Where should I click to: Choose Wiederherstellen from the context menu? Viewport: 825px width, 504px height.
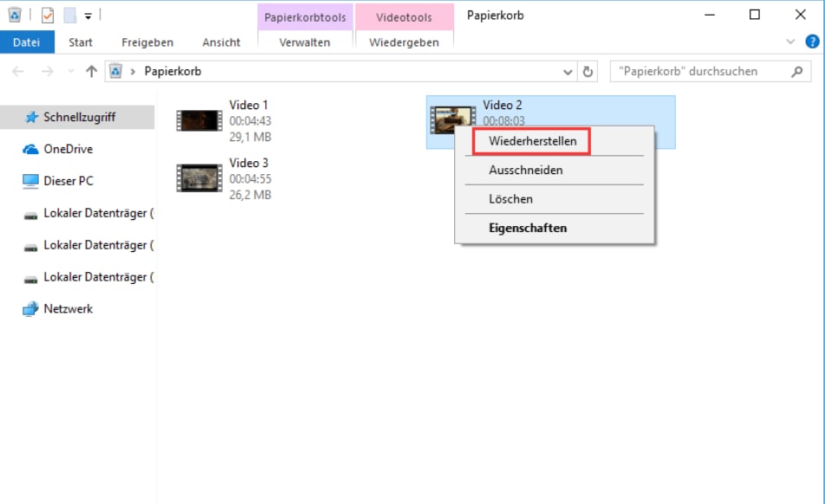pos(532,141)
